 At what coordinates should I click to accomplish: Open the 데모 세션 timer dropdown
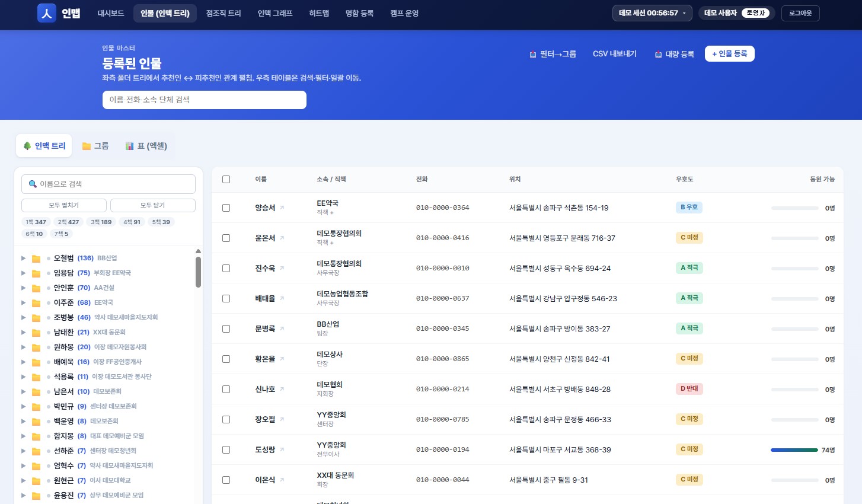(652, 13)
